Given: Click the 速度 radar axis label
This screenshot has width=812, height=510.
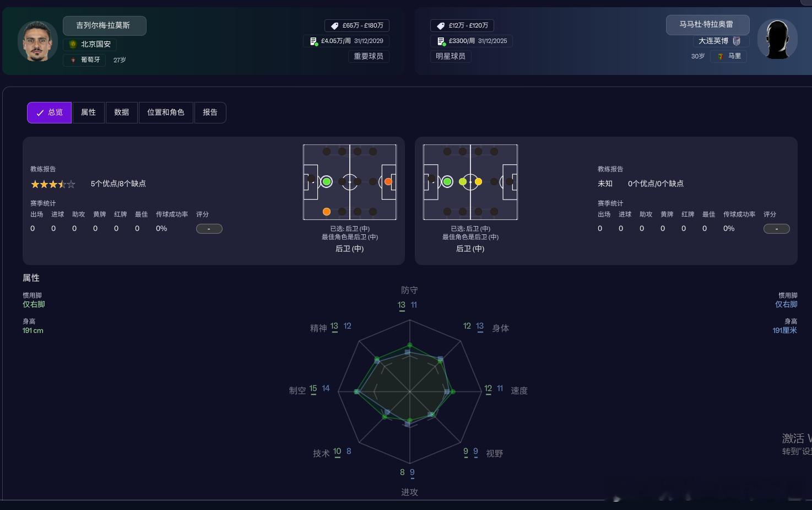Looking at the screenshot, I should click(x=519, y=390).
